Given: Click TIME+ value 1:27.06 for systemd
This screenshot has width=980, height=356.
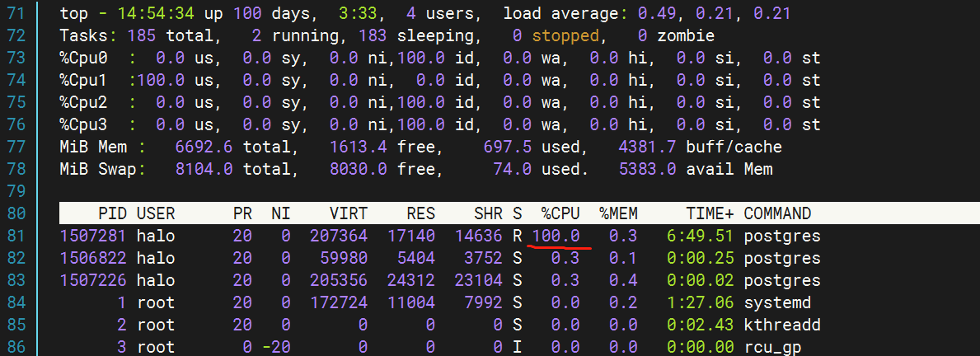Looking at the screenshot, I should pos(700,303).
